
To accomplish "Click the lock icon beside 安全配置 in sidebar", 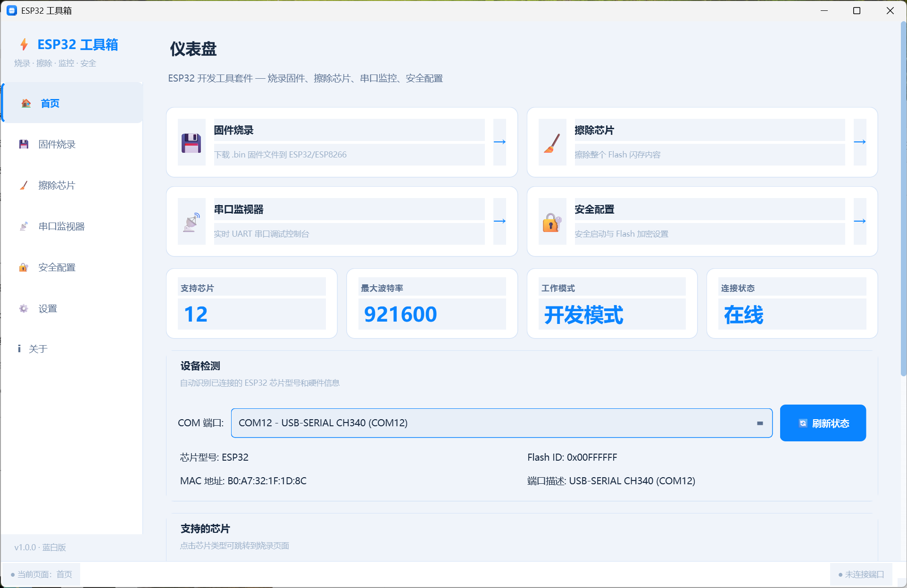I will [24, 267].
